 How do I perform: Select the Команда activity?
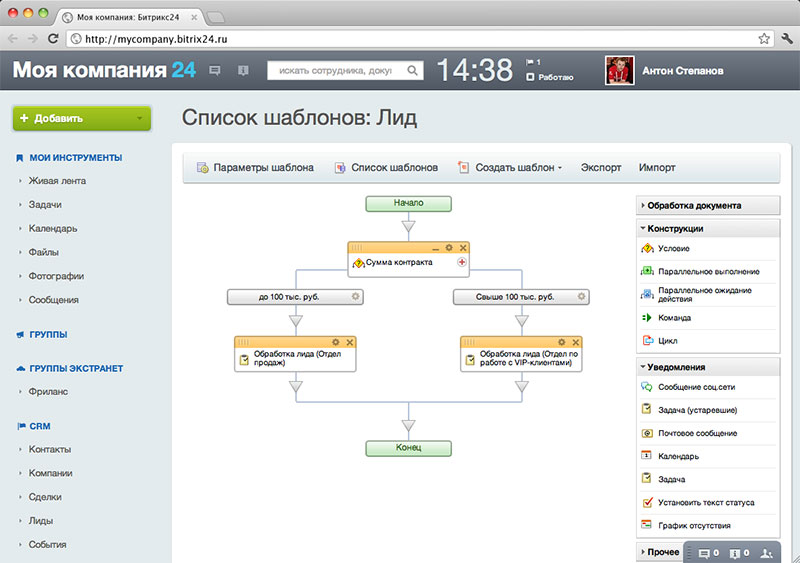coord(666,317)
